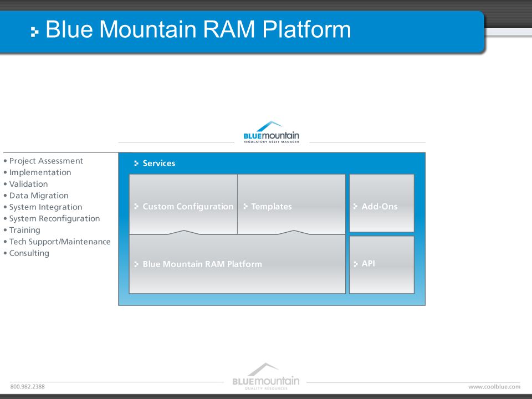This screenshot has width=532, height=399.
Task: Click the Implementation bullet item
Action: (37, 172)
